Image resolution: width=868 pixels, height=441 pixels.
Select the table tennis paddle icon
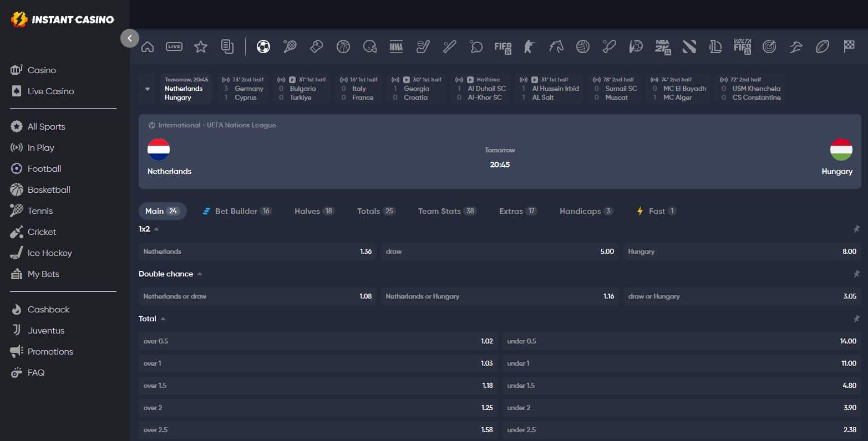click(x=476, y=47)
